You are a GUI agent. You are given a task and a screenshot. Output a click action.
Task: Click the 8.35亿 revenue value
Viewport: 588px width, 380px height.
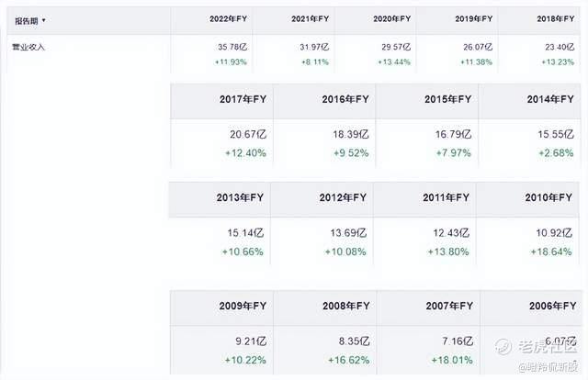(351, 341)
